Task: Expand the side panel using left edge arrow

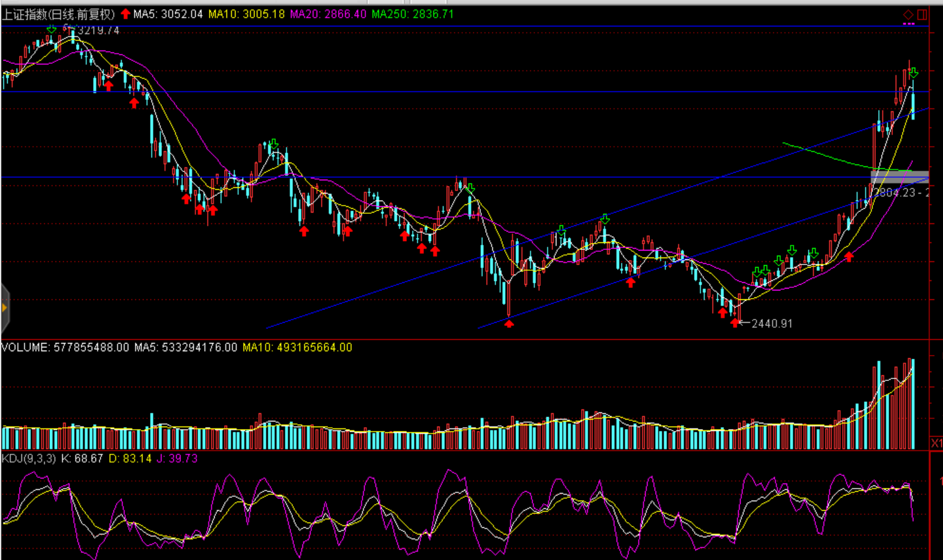Action: click(4, 308)
